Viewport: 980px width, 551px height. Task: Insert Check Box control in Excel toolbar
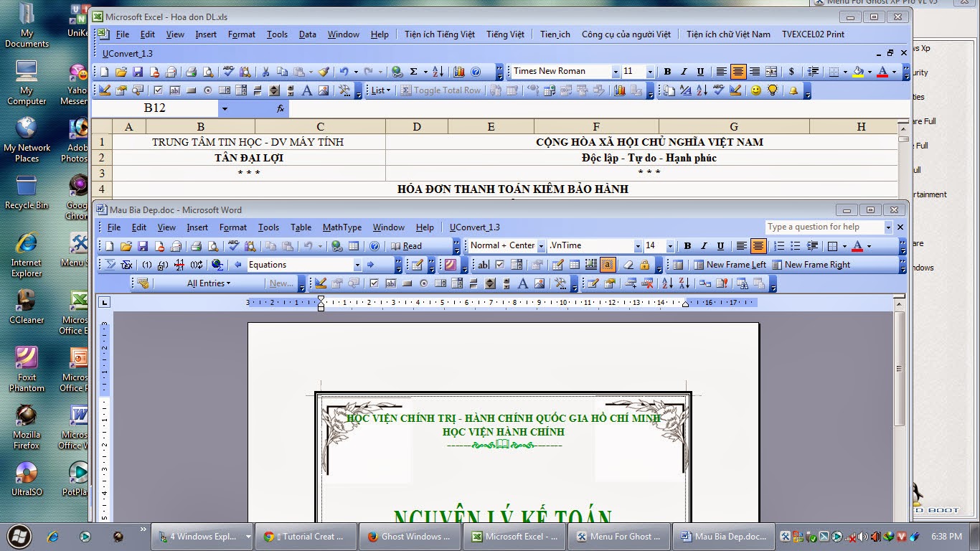click(158, 90)
